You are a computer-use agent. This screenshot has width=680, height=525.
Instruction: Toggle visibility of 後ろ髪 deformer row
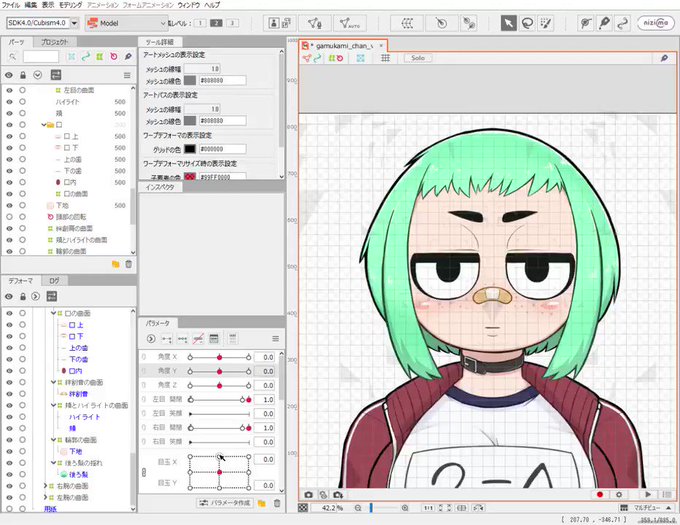coord(10,474)
